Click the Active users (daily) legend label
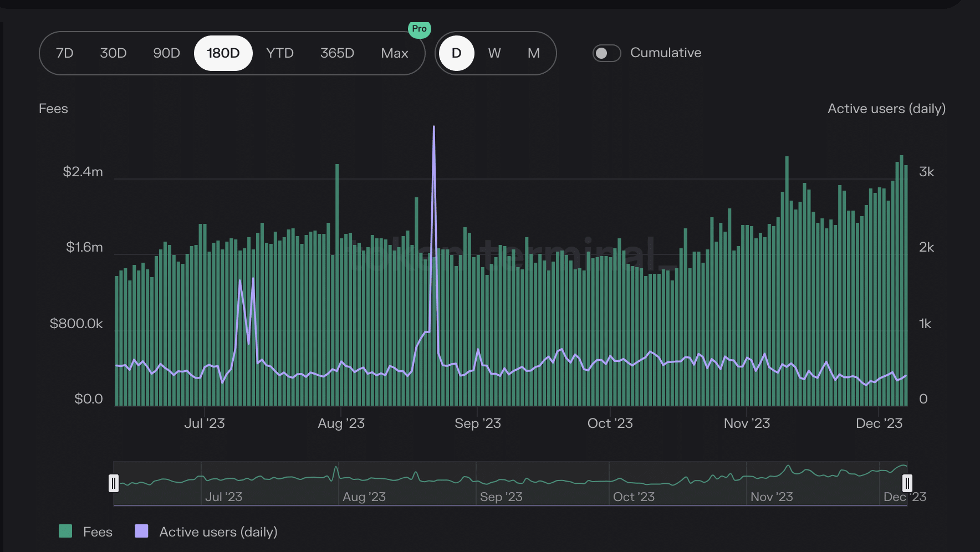 click(x=218, y=532)
